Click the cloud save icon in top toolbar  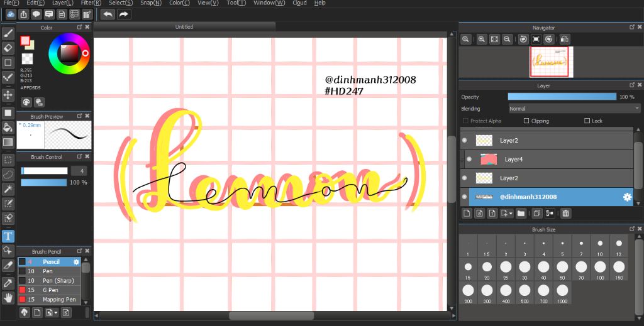[11, 14]
